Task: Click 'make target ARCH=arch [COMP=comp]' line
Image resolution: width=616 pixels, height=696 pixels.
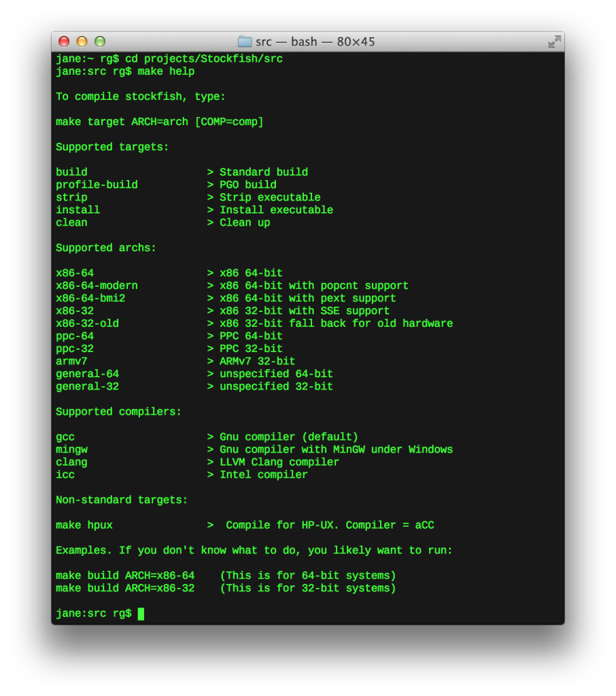Action: point(160,122)
